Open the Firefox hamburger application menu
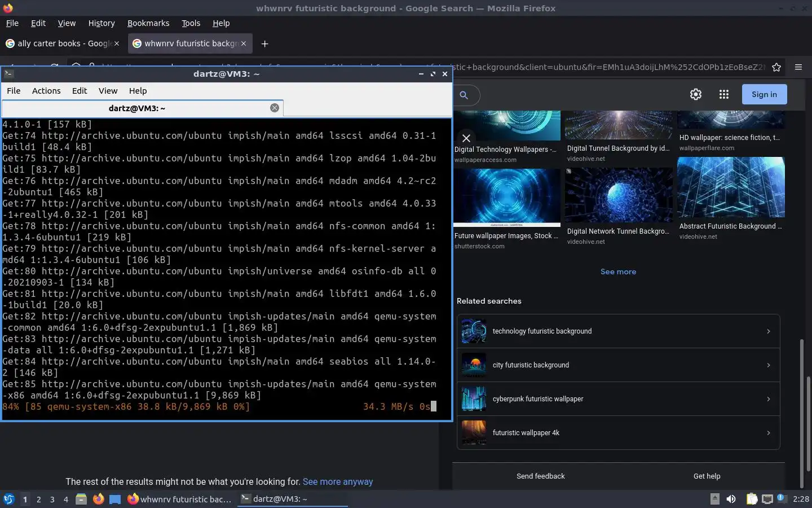 [798, 67]
